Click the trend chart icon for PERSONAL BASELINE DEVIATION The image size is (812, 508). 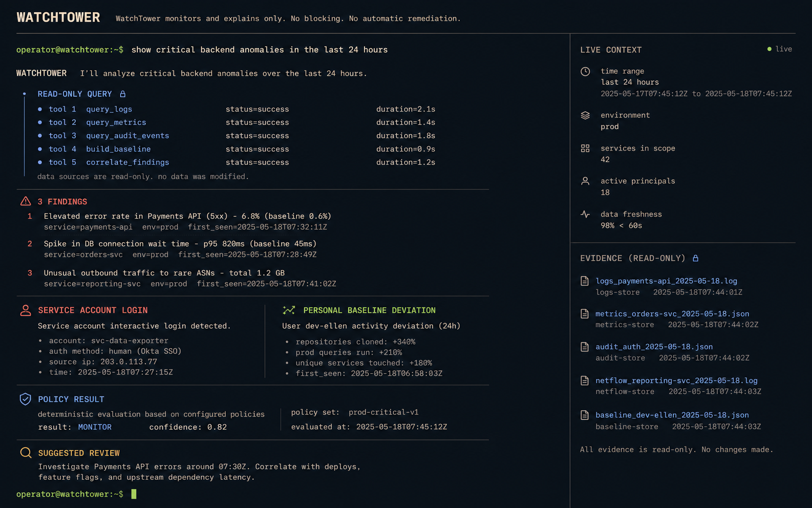289,310
